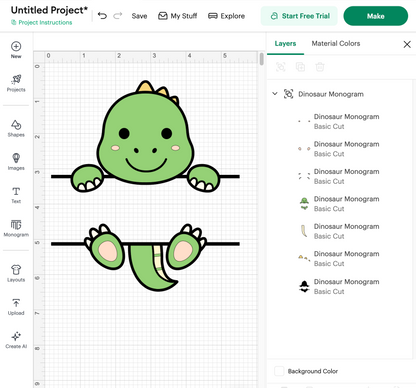Open the Project Instructions link

point(42,22)
